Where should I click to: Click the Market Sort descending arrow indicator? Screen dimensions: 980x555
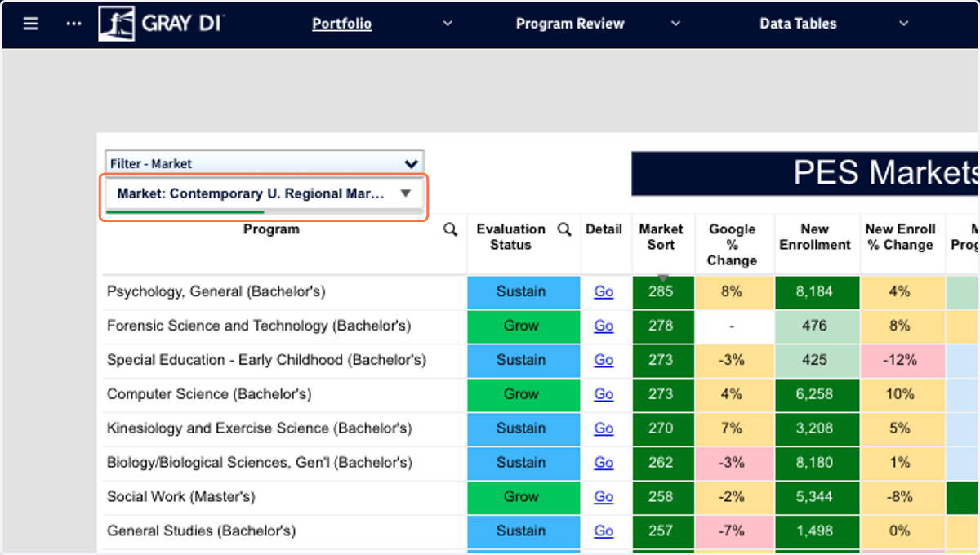(663, 278)
